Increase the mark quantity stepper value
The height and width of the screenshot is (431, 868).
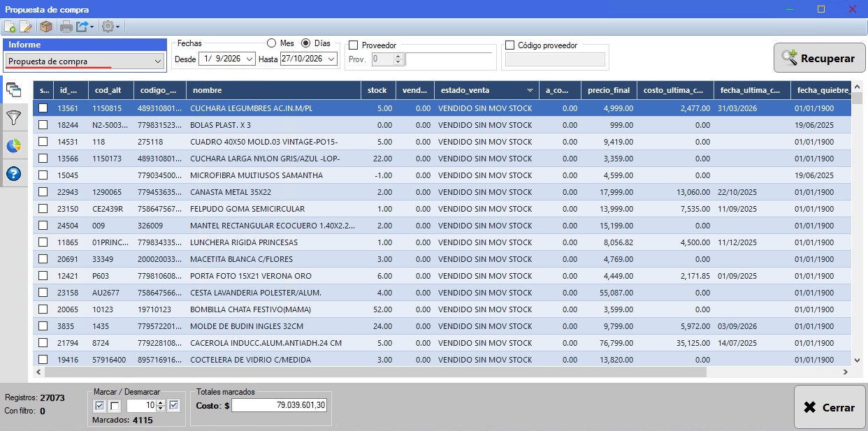tap(161, 402)
